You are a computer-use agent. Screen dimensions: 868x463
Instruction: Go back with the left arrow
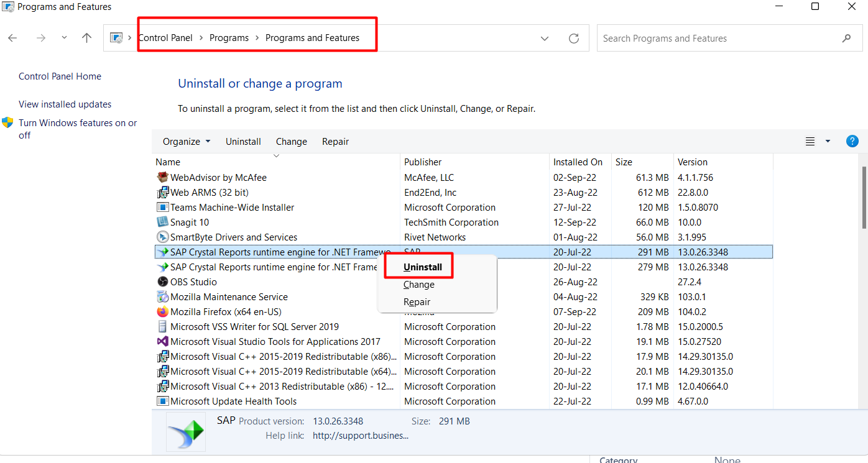coord(12,39)
